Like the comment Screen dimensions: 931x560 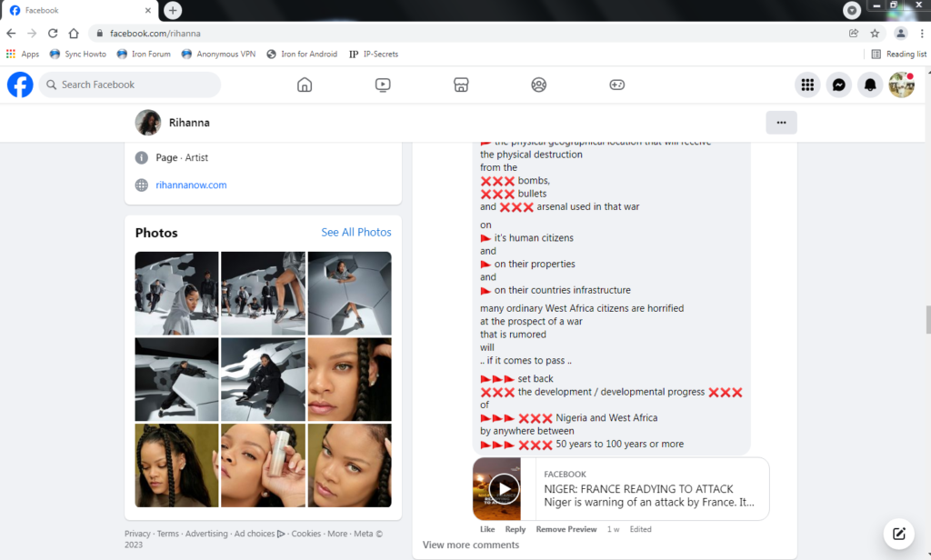(487, 530)
